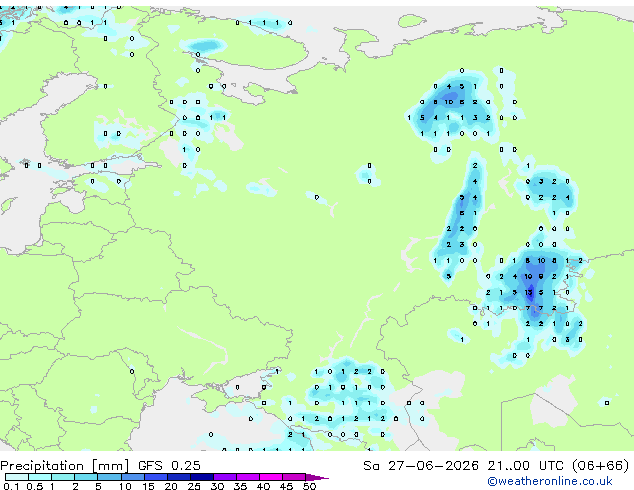Click the legend tick label '50'
This screenshot has height=490, width=634.
[x=309, y=486]
